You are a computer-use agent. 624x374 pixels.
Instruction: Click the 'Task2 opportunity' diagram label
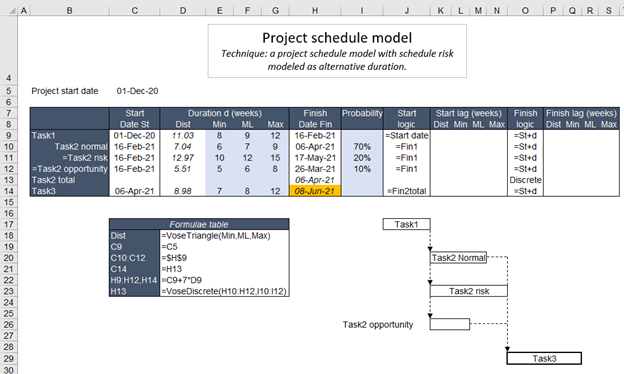click(378, 325)
